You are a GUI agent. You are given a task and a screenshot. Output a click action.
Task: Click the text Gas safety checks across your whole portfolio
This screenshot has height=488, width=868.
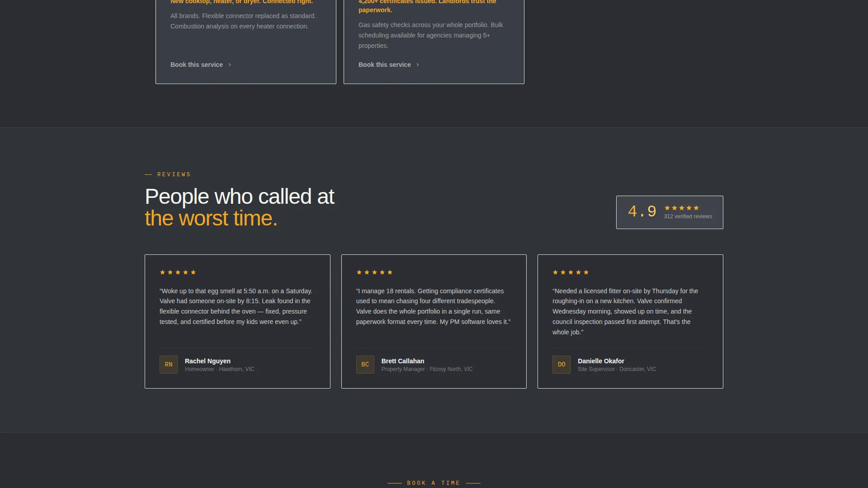(431, 35)
